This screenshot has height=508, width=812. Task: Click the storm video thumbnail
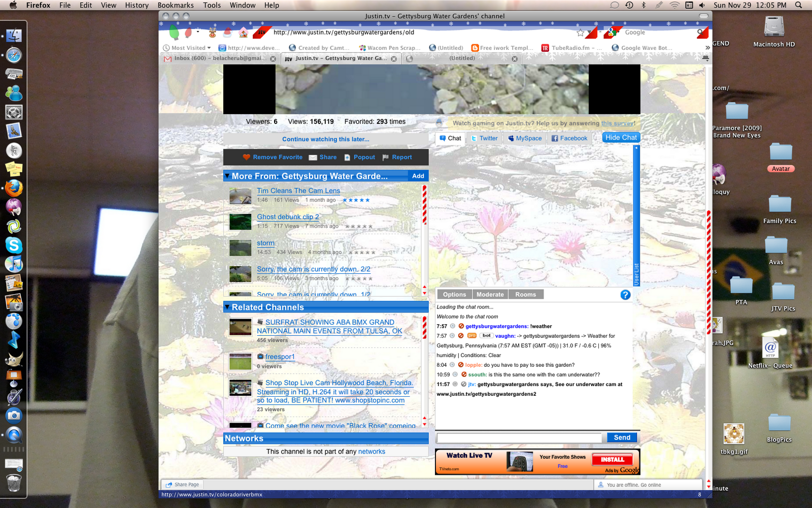click(x=241, y=248)
